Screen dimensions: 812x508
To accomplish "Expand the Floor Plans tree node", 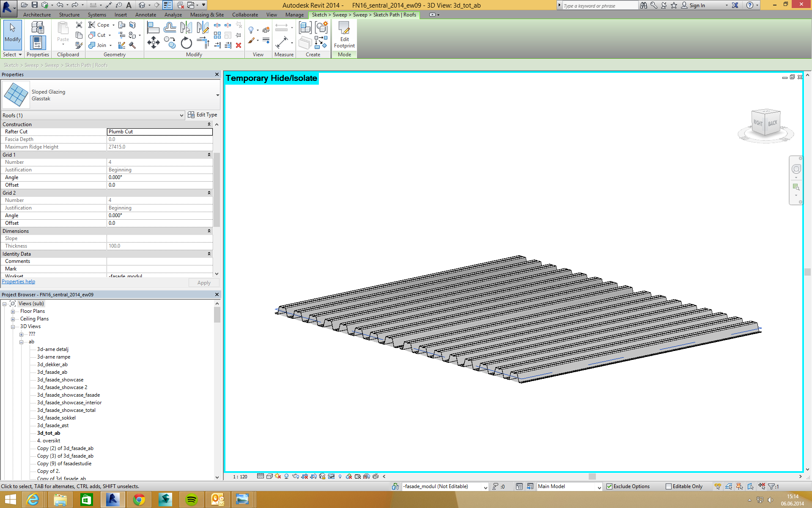I will click(x=13, y=311).
